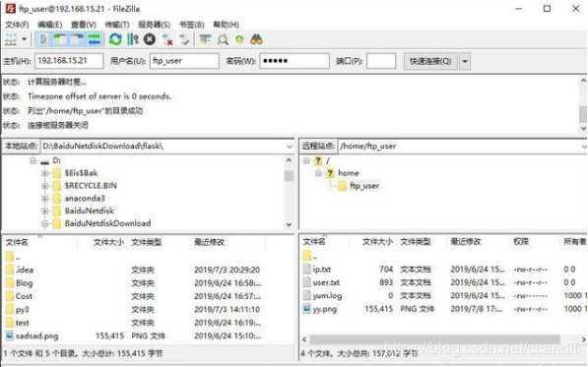Open the 服务器(S) menu

click(154, 25)
